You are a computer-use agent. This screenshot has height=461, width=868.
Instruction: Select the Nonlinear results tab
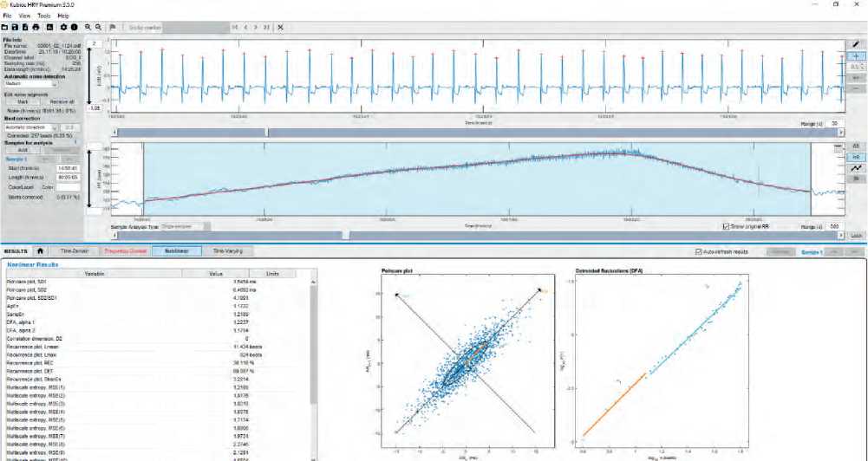click(177, 251)
